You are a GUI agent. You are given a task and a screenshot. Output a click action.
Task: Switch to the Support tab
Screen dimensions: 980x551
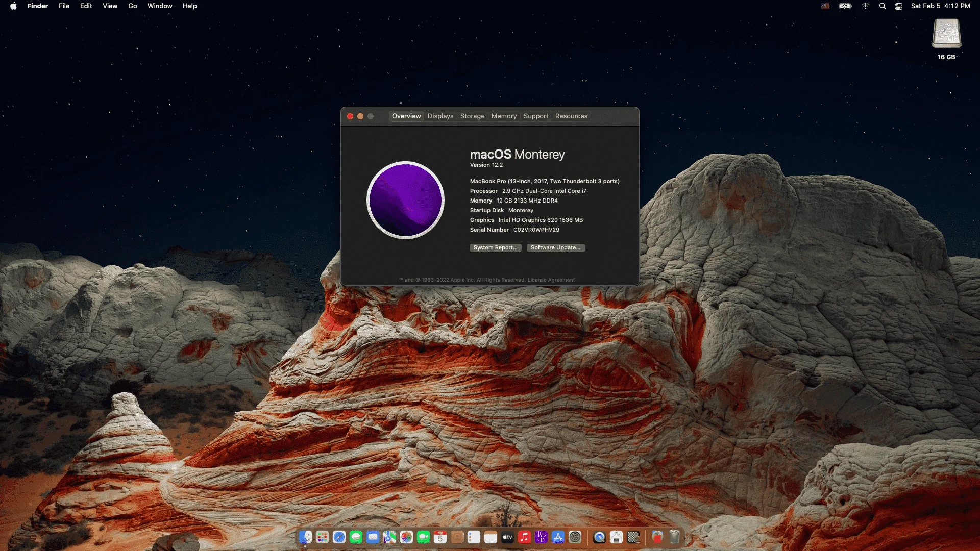point(535,116)
